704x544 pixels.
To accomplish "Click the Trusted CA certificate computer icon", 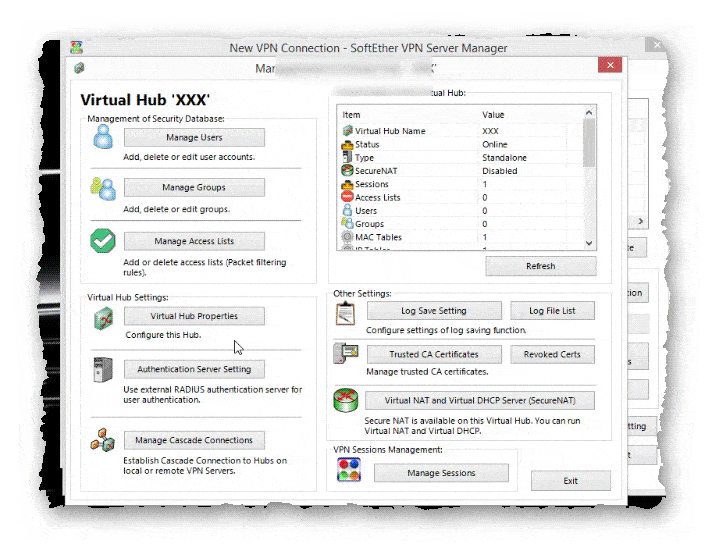I will click(346, 354).
